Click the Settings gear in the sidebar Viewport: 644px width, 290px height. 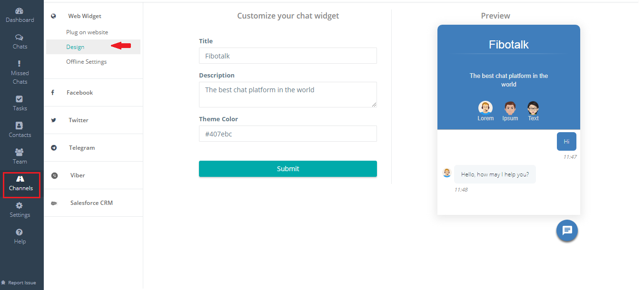(x=20, y=205)
